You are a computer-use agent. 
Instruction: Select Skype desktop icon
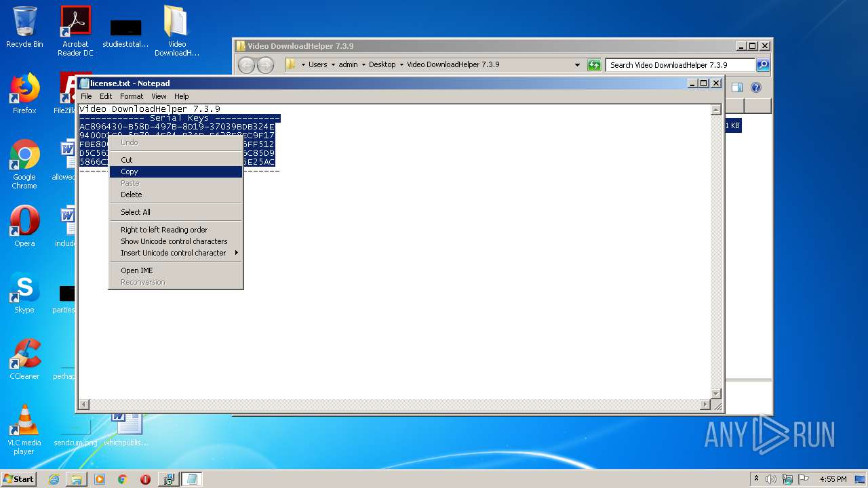[x=24, y=293]
